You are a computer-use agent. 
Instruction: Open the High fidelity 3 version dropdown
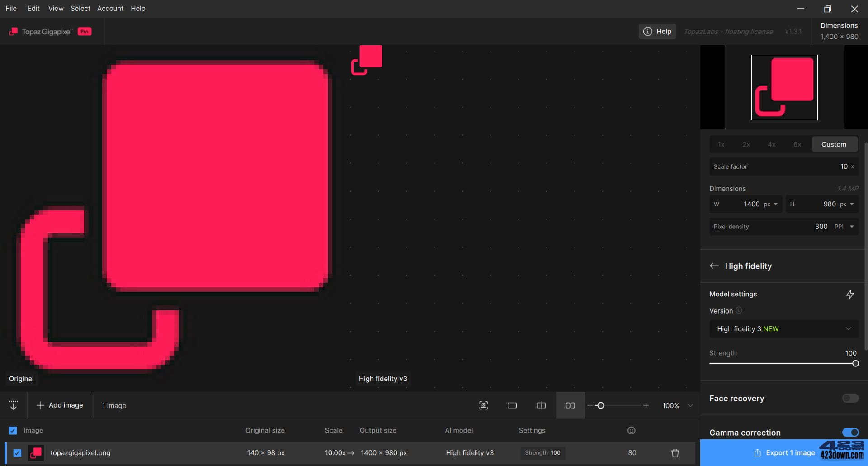pyautogui.click(x=784, y=329)
